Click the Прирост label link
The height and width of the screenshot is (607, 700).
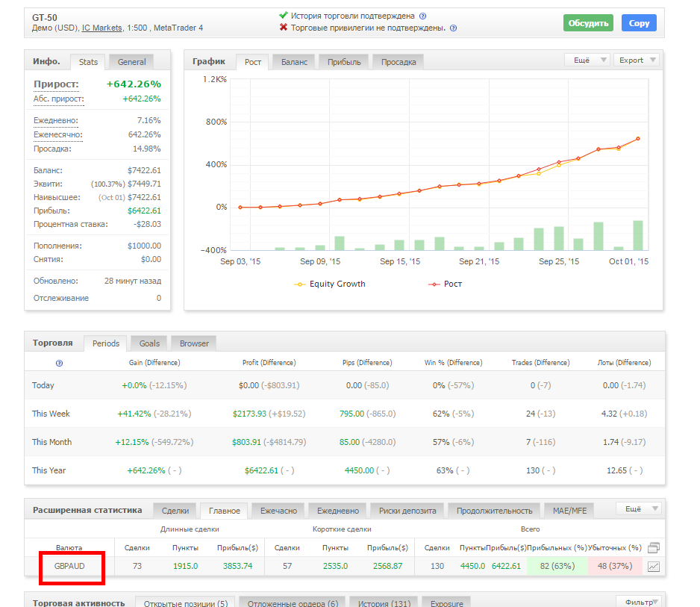pyautogui.click(x=56, y=84)
